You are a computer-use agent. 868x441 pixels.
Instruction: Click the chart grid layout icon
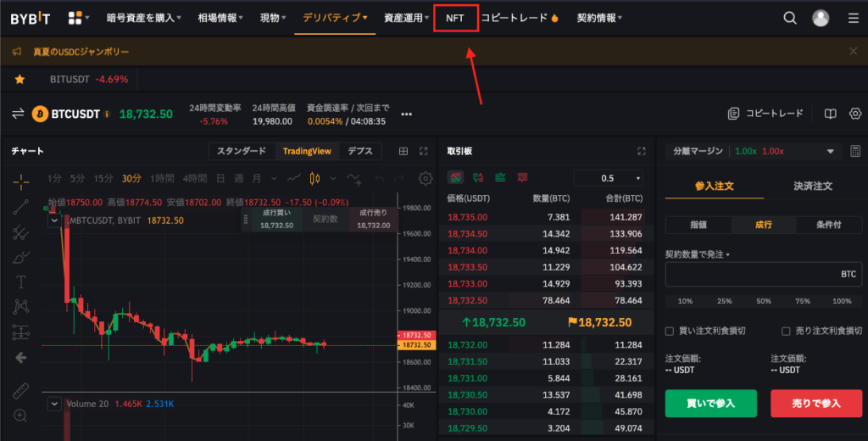tap(403, 151)
